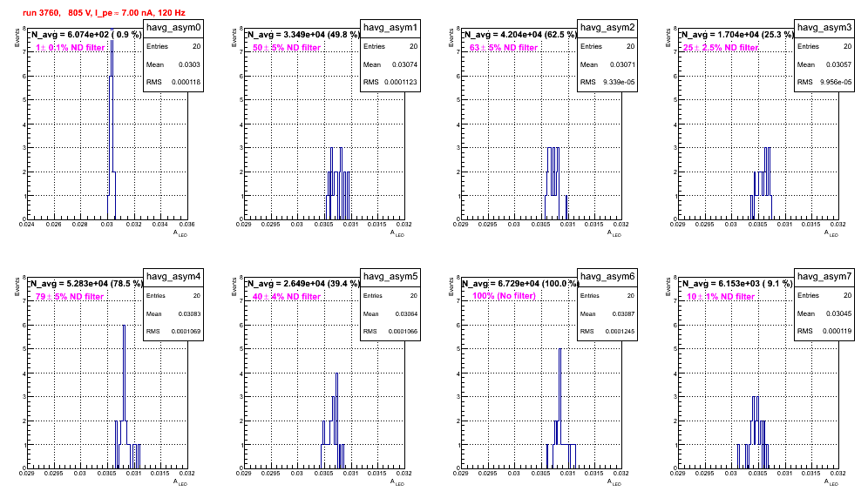
Task: Click Mean 0.03064 in havg_asym5 stats
Action: [x=390, y=313]
